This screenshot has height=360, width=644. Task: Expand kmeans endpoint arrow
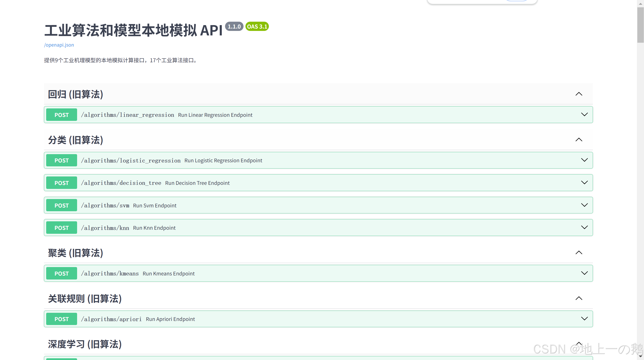(584, 273)
